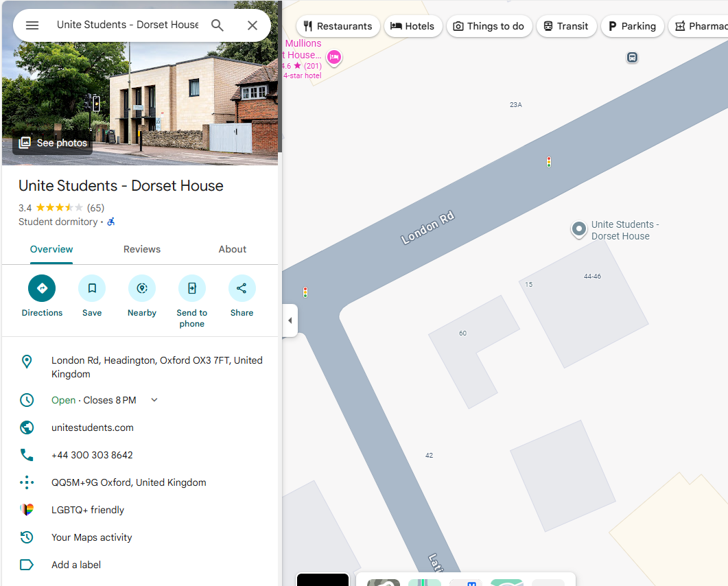The height and width of the screenshot is (586, 728).
Task: Click the search magnifier icon
Action: [x=218, y=25]
